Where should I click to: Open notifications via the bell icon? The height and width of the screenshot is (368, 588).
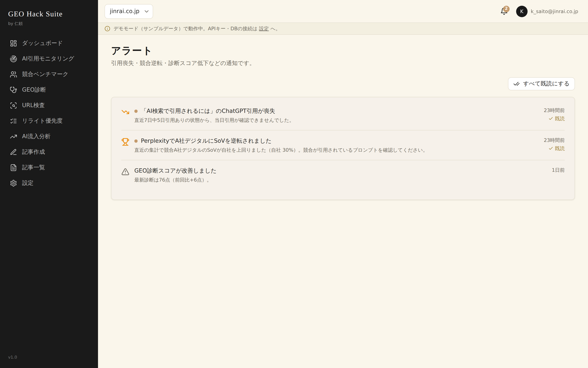[x=504, y=11]
